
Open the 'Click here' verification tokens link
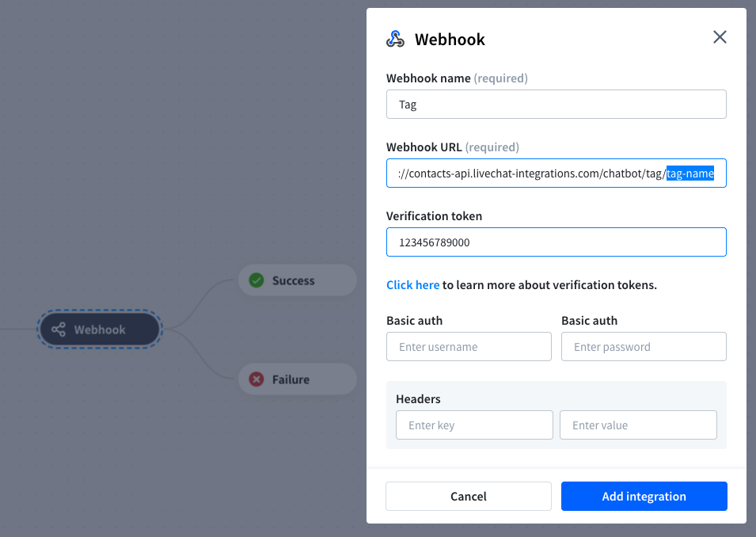point(412,285)
